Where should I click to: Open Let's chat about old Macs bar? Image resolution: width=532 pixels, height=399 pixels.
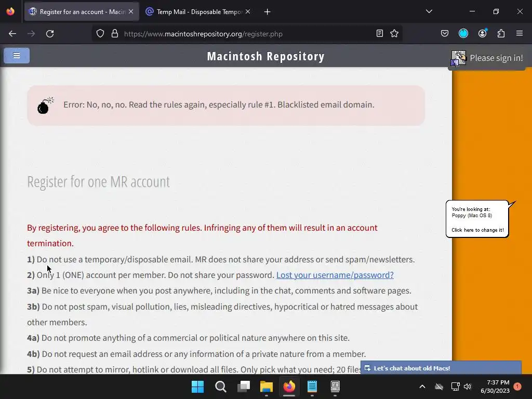441,368
